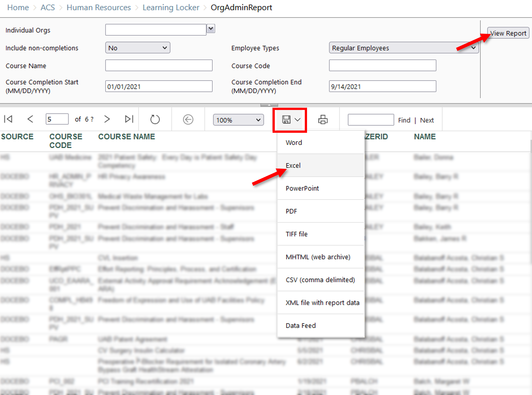The width and height of the screenshot is (532, 395).
Task: Click the Course Name text field
Action: click(159, 66)
